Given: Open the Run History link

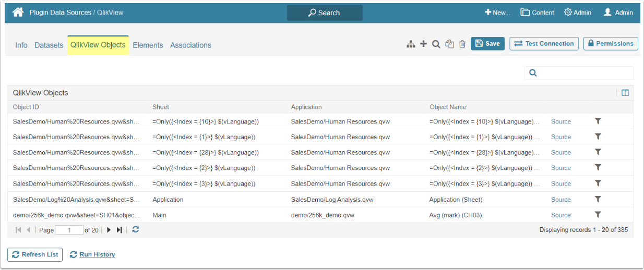Looking at the screenshot, I should (x=97, y=254).
